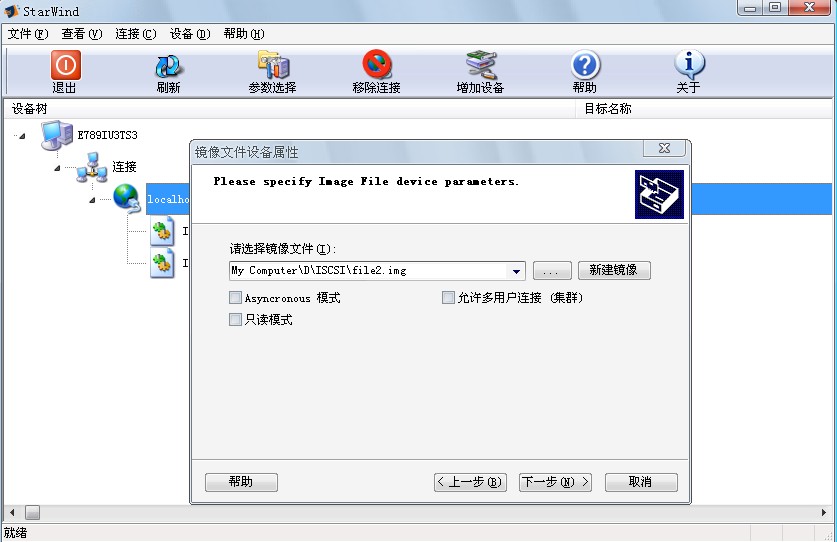This screenshot has width=837, height=542.
Task: Open the 帮助 help toolbar icon
Action: click(586, 65)
